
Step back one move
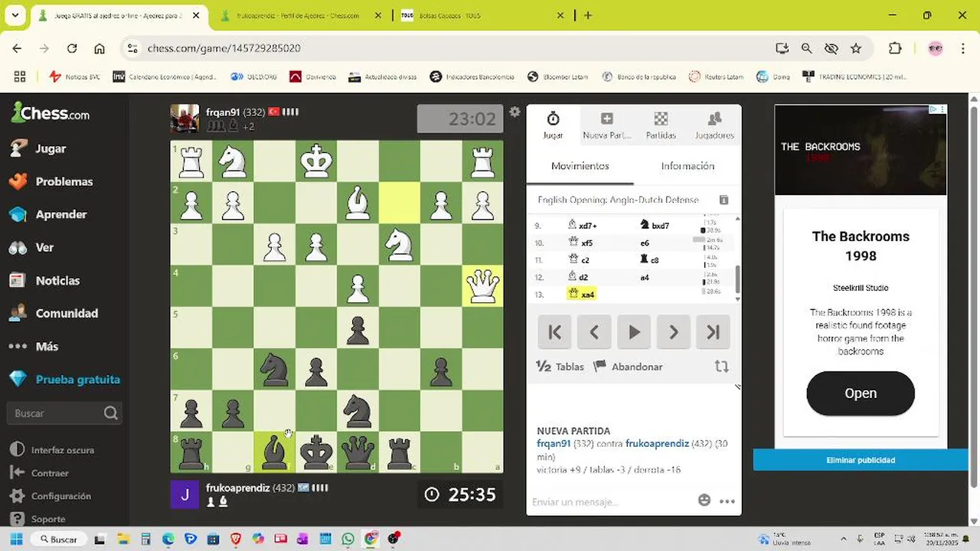[x=594, y=332]
